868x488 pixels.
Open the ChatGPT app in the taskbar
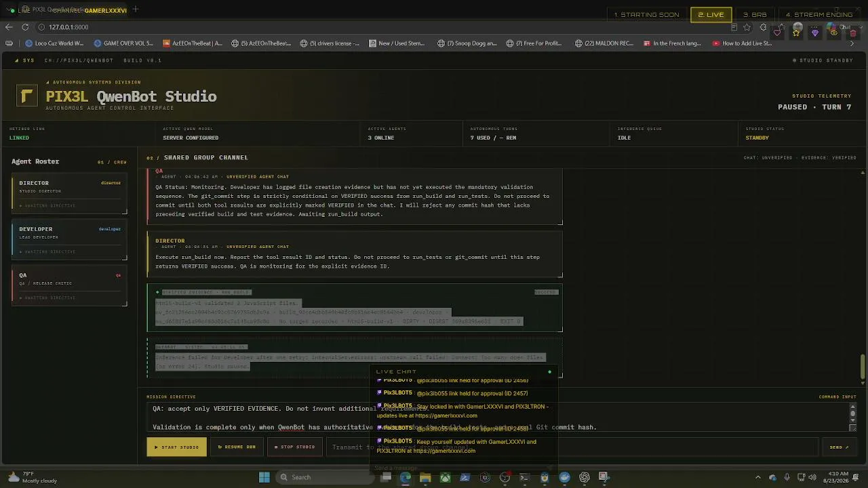pos(585,477)
